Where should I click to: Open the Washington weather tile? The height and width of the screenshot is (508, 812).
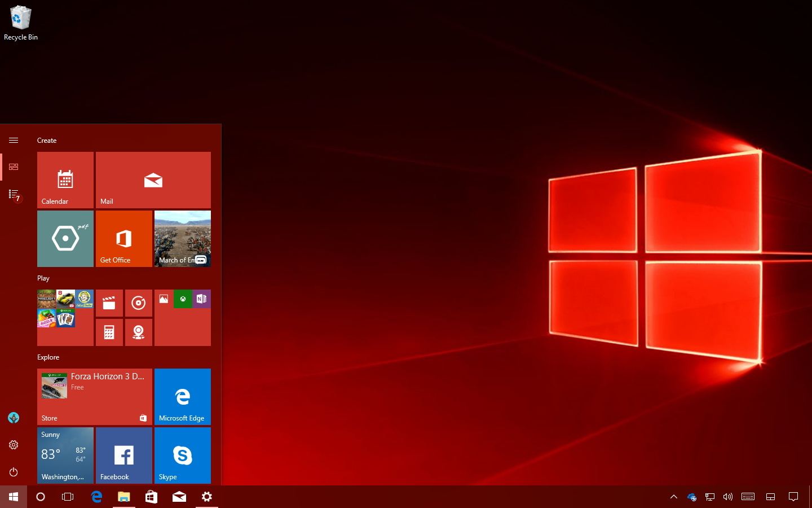(x=65, y=455)
